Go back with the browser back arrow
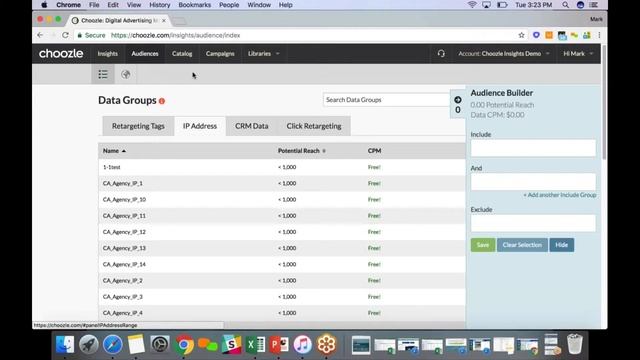Image resolution: width=640 pixels, height=360 pixels. tap(40, 35)
